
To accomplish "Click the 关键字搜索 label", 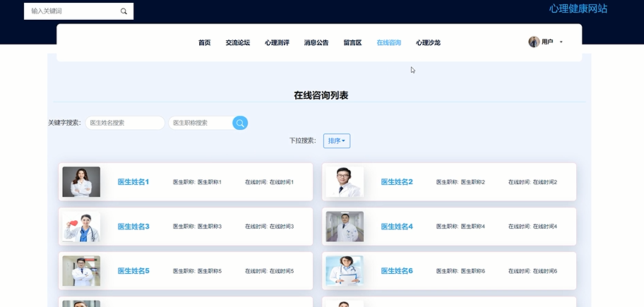I will (64, 123).
